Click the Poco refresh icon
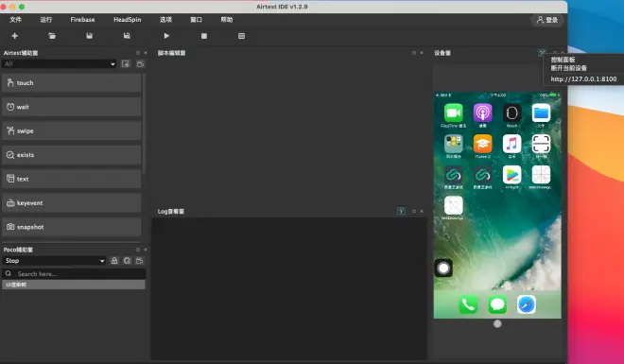This screenshot has width=624, height=364. [127, 261]
